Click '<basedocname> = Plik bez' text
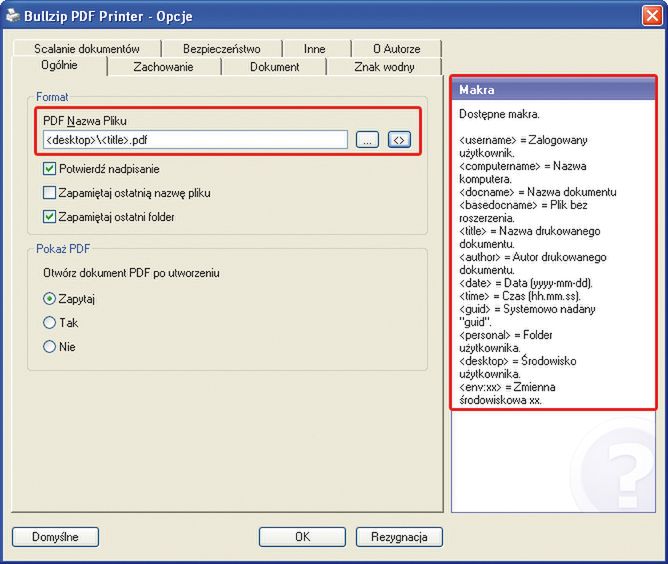This screenshot has width=668, height=564. click(523, 205)
